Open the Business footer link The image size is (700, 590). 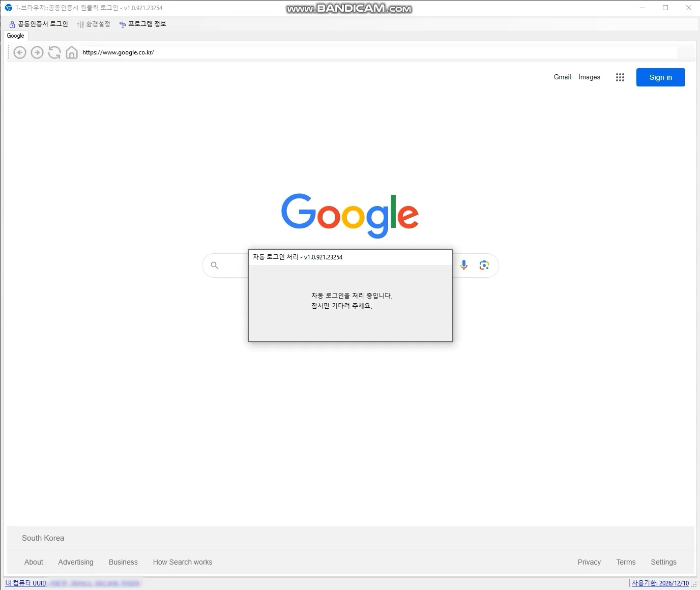tap(123, 562)
